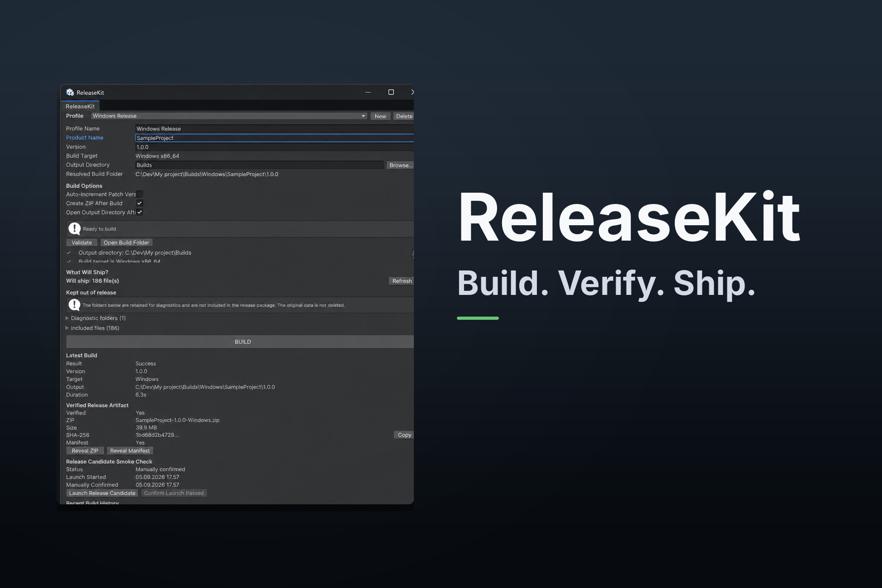882x588 pixels.
Task: Delete the current profile
Action: click(x=404, y=116)
